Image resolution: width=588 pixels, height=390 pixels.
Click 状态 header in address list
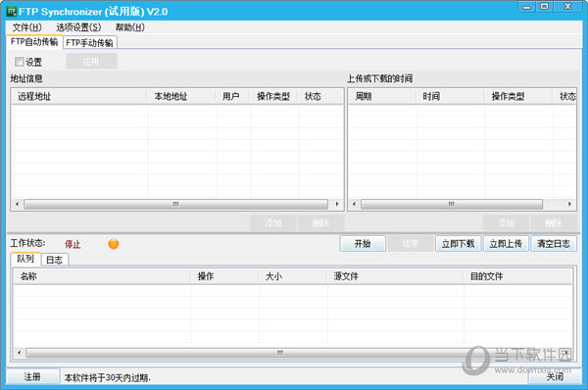tap(320, 96)
